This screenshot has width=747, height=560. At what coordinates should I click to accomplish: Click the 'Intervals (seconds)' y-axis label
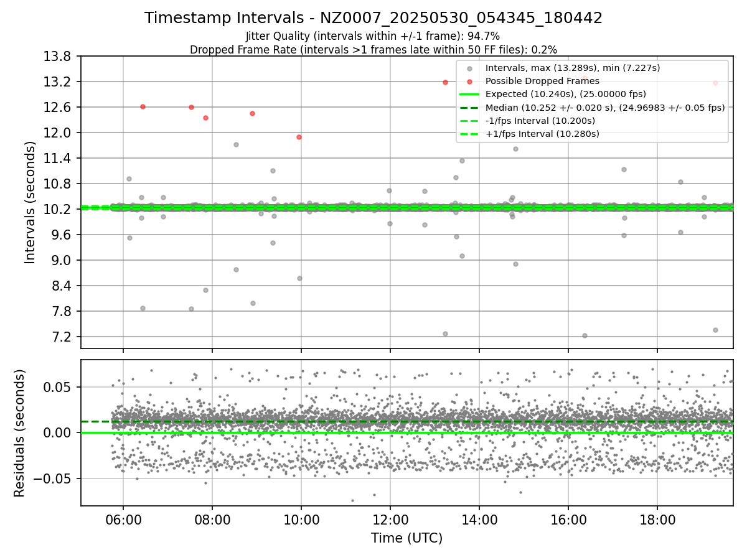click(x=31, y=202)
